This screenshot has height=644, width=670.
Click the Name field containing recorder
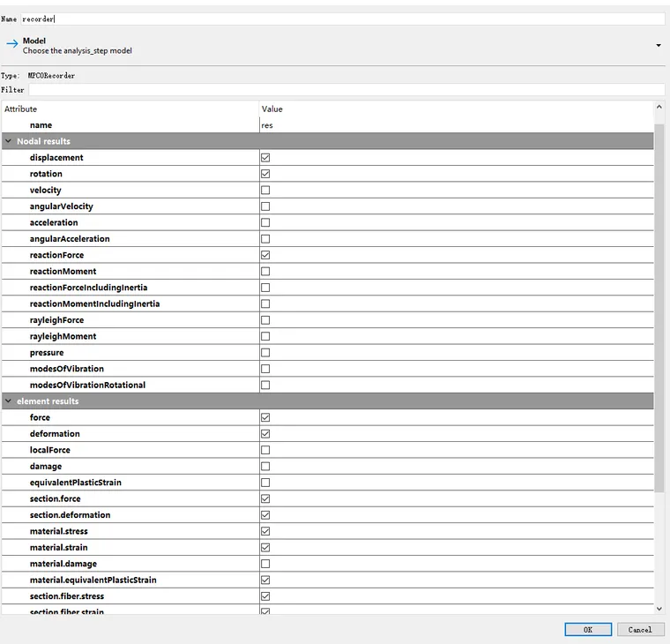[x=342, y=19]
